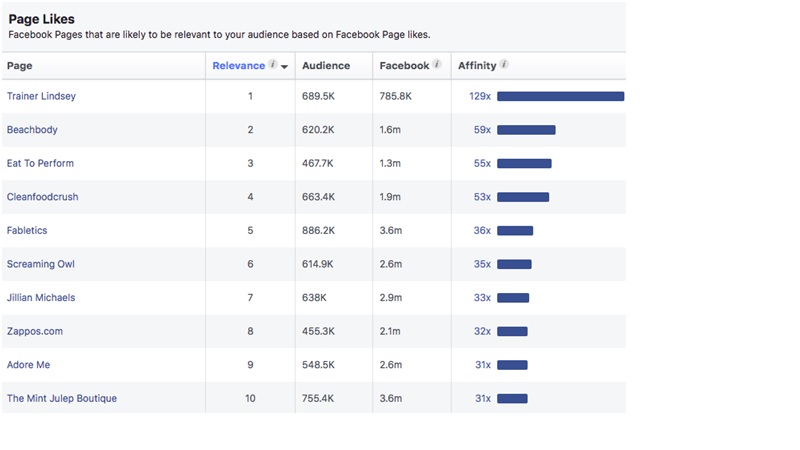Select audience value 689.5K

tap(318, 96)
